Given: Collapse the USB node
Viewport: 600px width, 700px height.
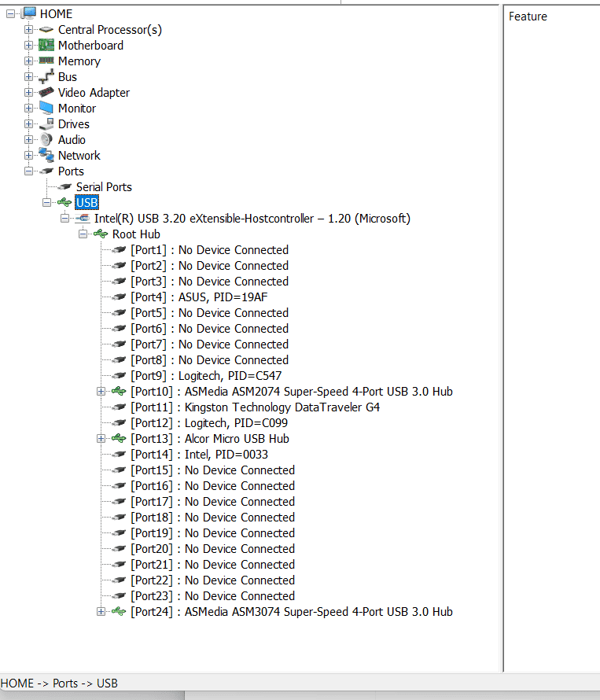Looking at the screenshot, I should tap(47, 203).
